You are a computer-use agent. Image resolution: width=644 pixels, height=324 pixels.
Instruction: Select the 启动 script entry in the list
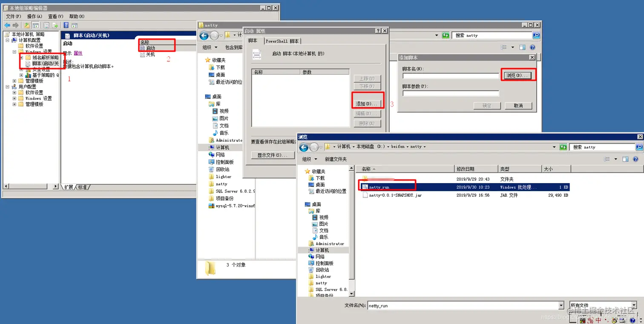[150, 49]
